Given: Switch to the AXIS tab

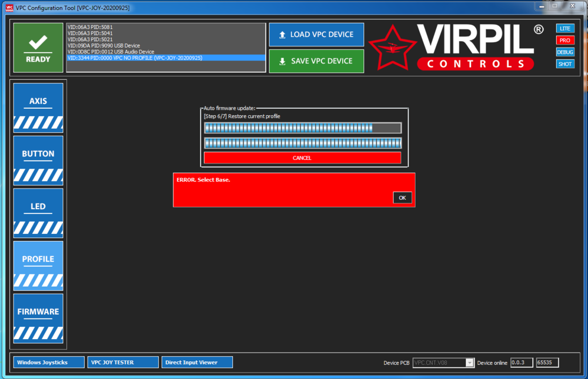Looking at the screenshot, I should click(x=38, y=108).
